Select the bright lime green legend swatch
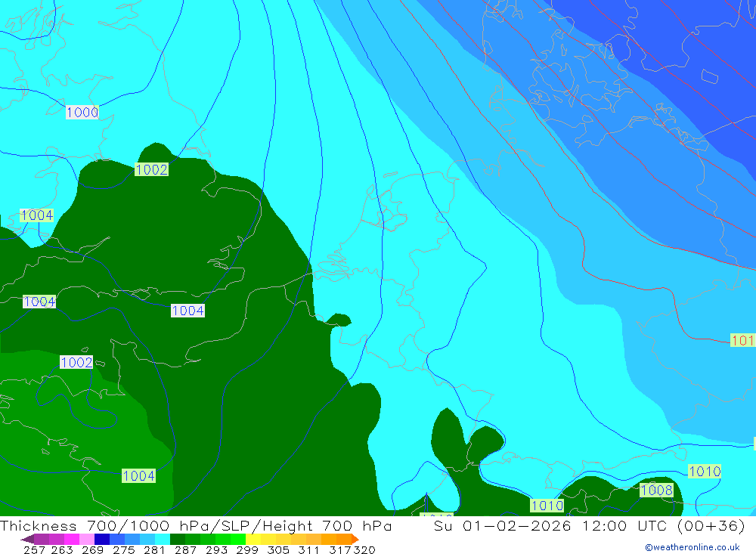Viewport: 756px width, 554px height. (x=238, y=539)
